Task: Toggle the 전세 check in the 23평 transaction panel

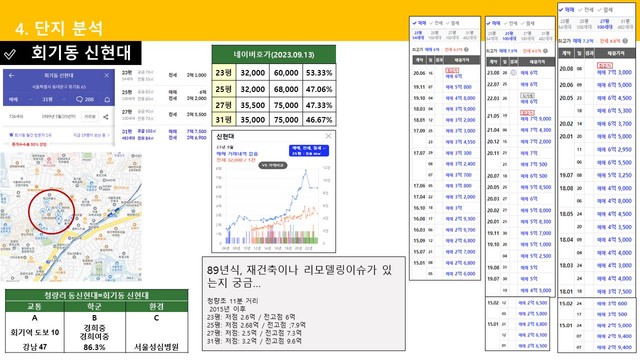Action: pyautogui.click(x=435, y=23)
